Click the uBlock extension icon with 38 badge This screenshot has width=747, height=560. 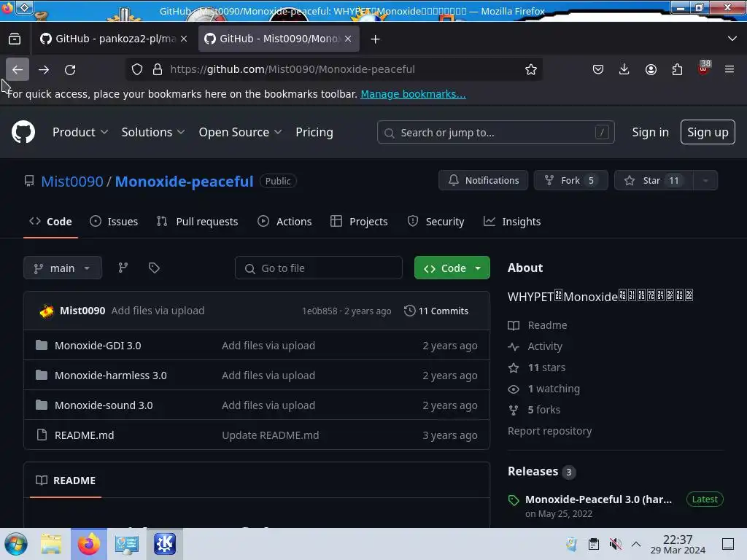[704, 68]
